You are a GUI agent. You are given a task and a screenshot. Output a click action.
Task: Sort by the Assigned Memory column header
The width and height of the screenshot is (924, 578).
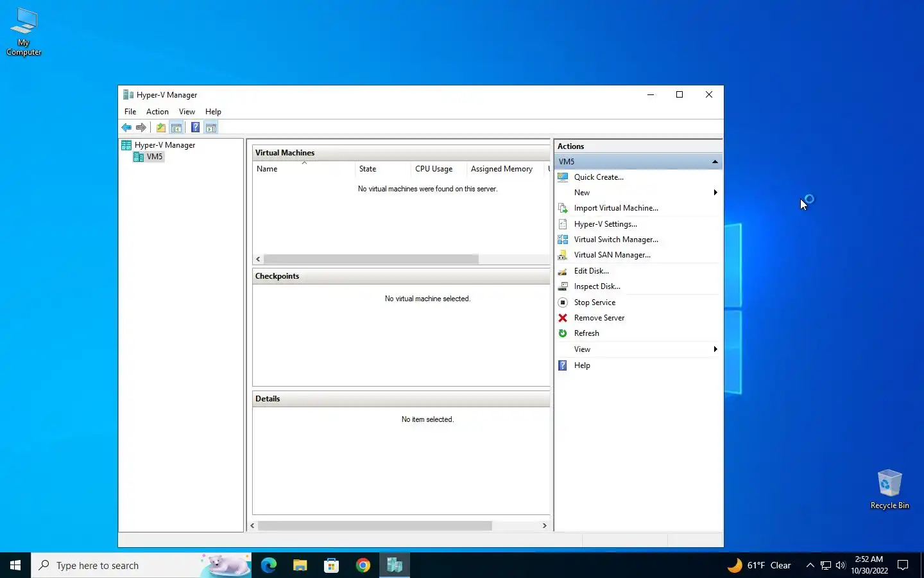click(505, 169)
